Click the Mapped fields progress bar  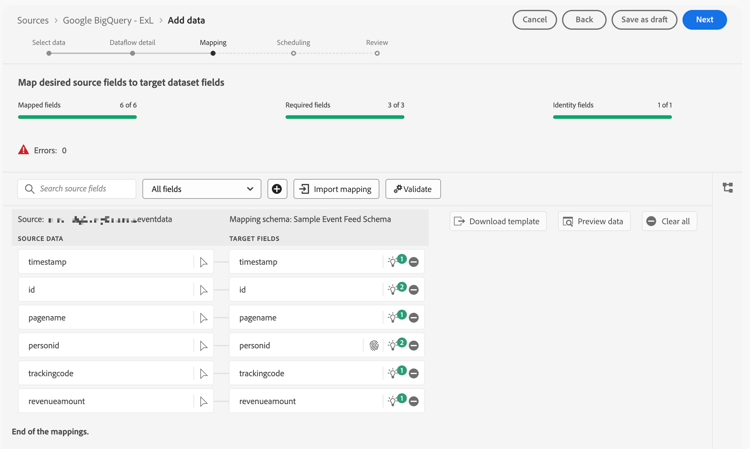coord(77,117)
